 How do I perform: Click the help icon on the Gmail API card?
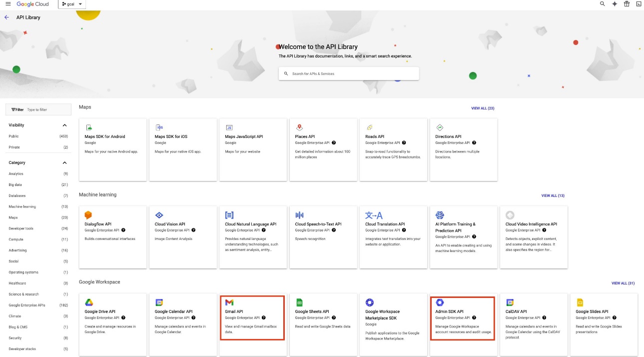tap(263, 317)
